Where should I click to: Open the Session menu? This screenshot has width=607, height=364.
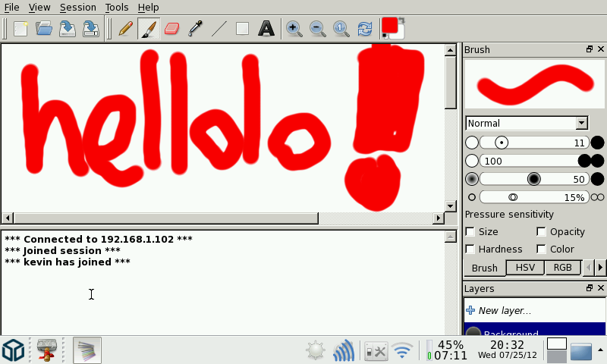click(x=77, y=7)
